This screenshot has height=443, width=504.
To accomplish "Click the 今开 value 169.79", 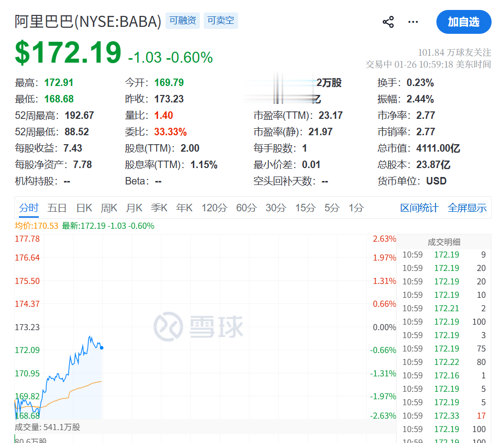I will 169,83.
